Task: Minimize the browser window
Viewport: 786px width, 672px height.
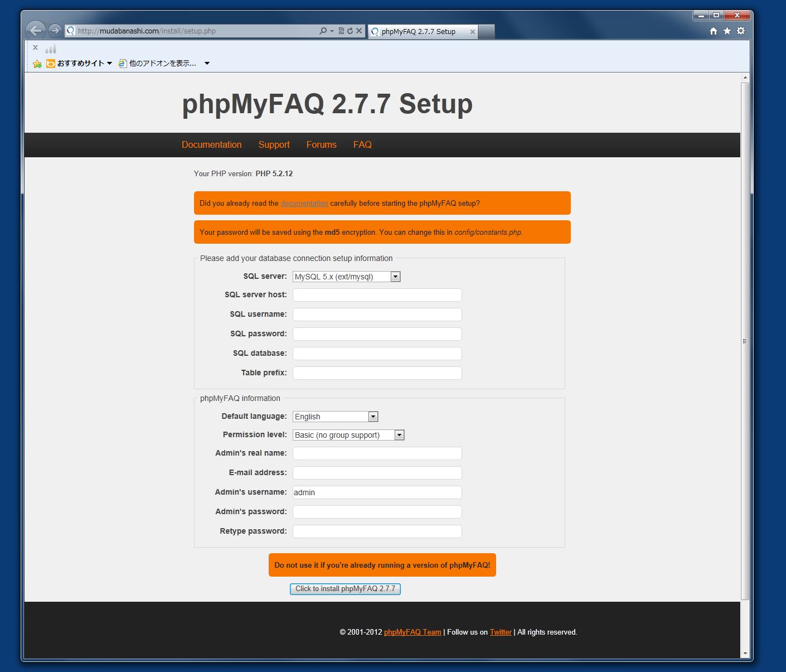Action: point(701,16)
